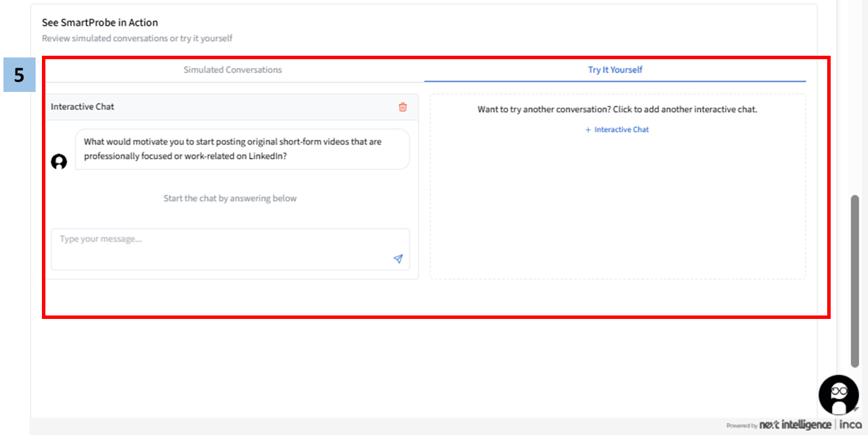
Task: Click the inca logo in footer
Action: pos(851,425)
